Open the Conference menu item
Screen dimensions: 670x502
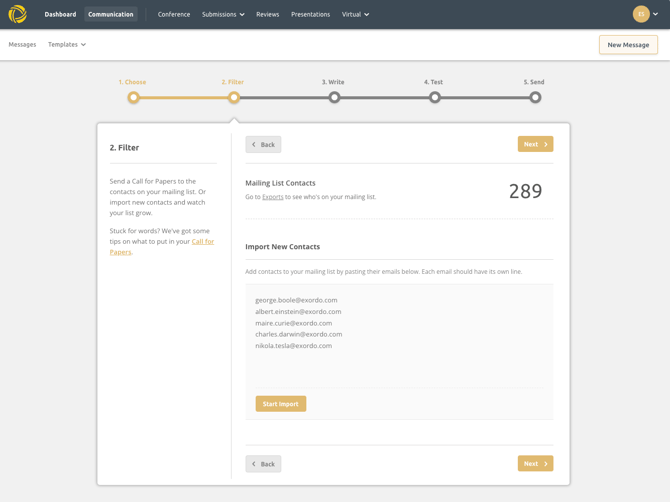(x=174, y=14)
